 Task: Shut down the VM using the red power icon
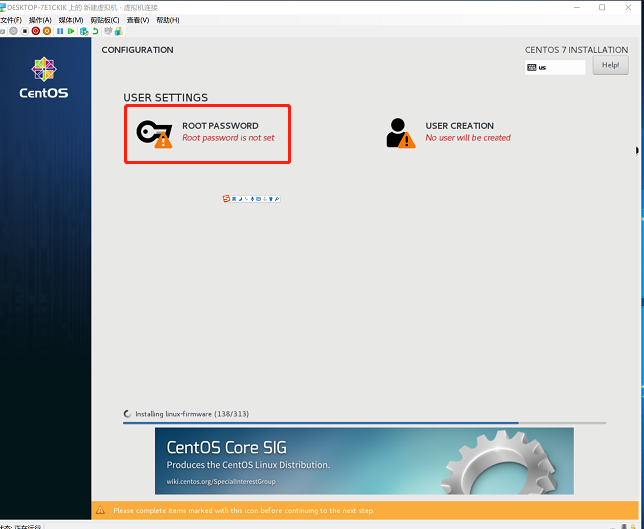pos(36,31)
